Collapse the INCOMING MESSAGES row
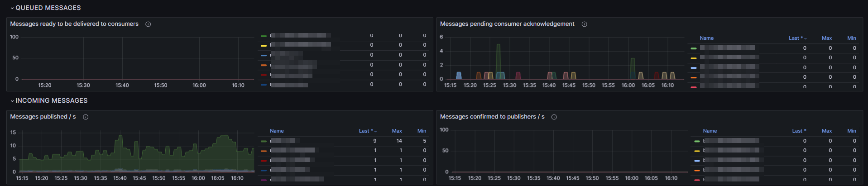The height and width of the screenshot is (186, 868). point(12,101)
